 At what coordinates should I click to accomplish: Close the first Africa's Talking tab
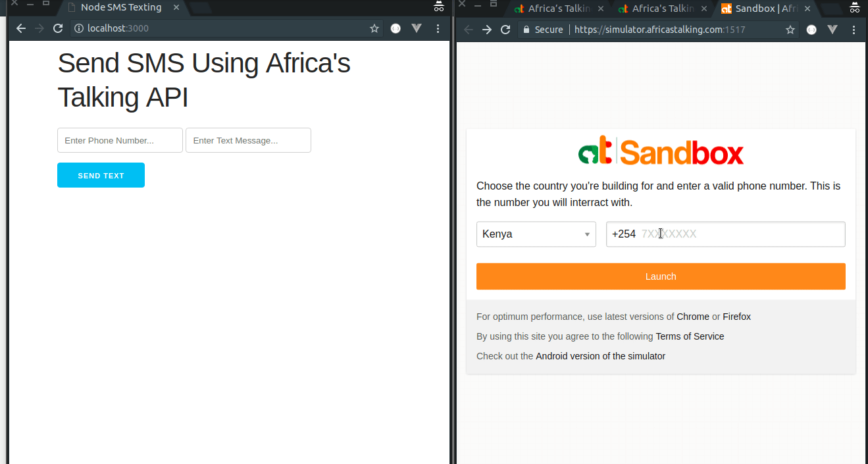(x=600, y=9)
